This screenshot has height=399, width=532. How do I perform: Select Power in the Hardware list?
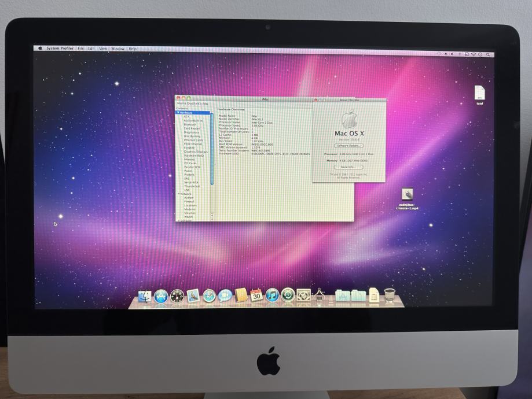tap(188, 171)
